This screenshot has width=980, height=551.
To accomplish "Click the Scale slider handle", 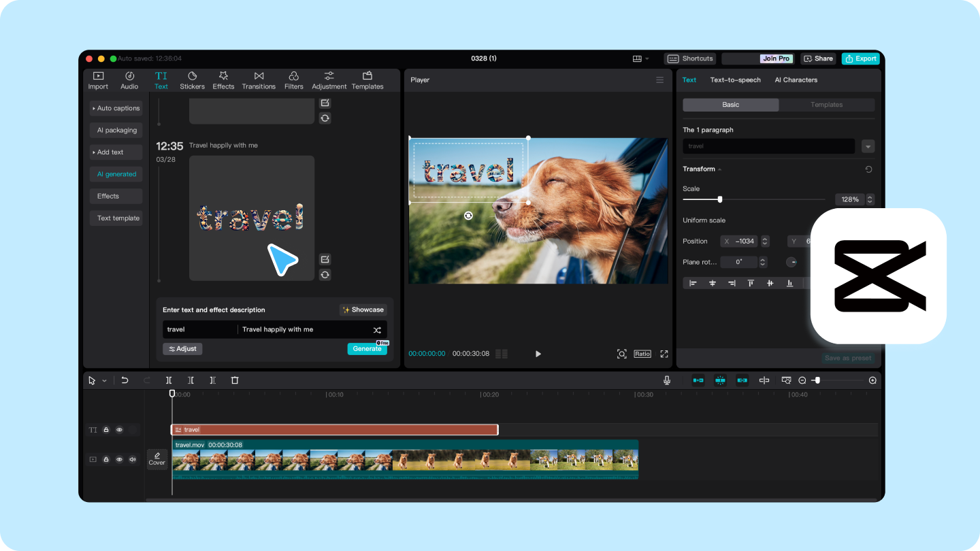I will (720, 199).
